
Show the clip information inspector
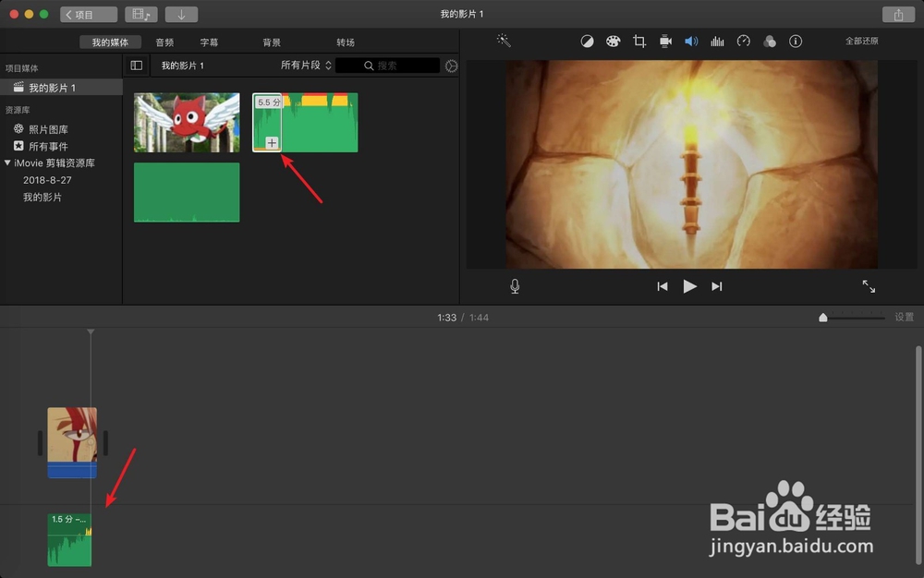(x=796, y=42)
